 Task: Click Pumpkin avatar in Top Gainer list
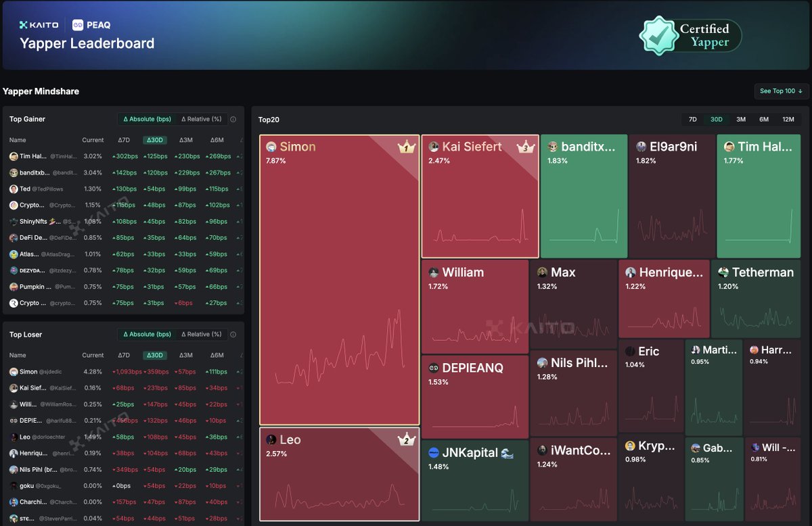pos(14,287)
